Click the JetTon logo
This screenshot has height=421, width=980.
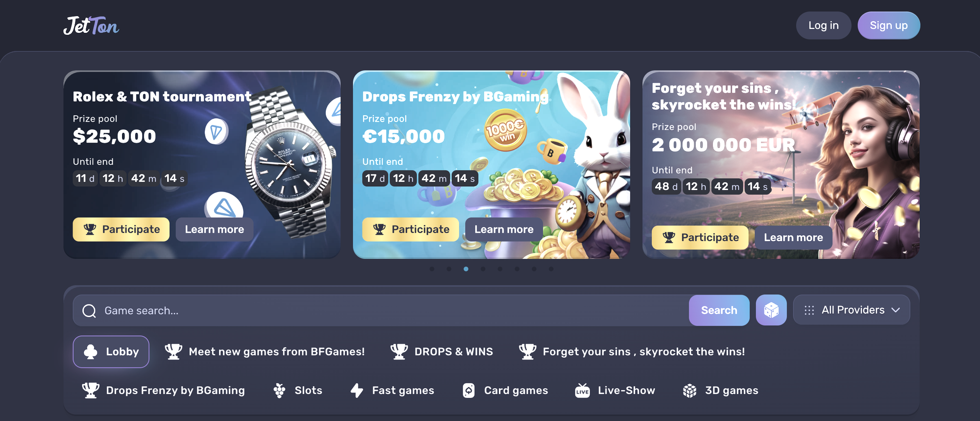pyautogui.click(x=91, y=25)
